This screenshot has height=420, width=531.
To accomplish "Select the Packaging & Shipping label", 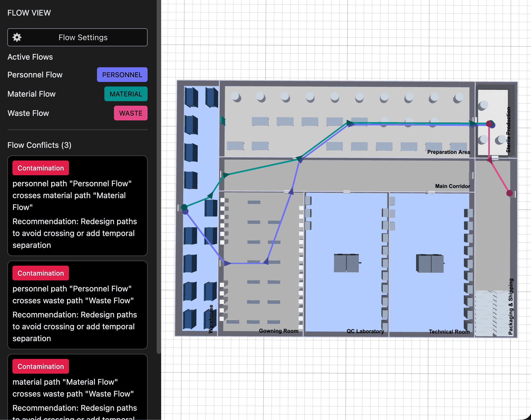I will point(511,307).
